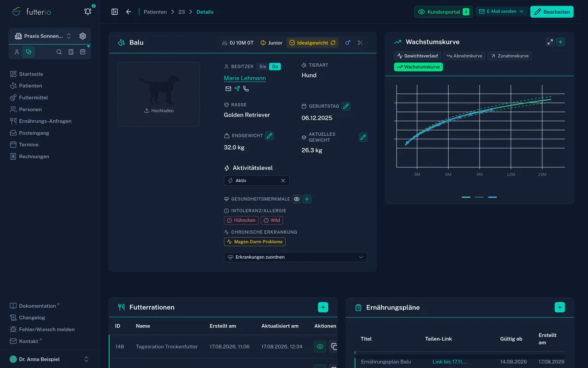Edit the Geburtstag with pencil icon
The image size is (588, 368).
(x=346, y=106)
